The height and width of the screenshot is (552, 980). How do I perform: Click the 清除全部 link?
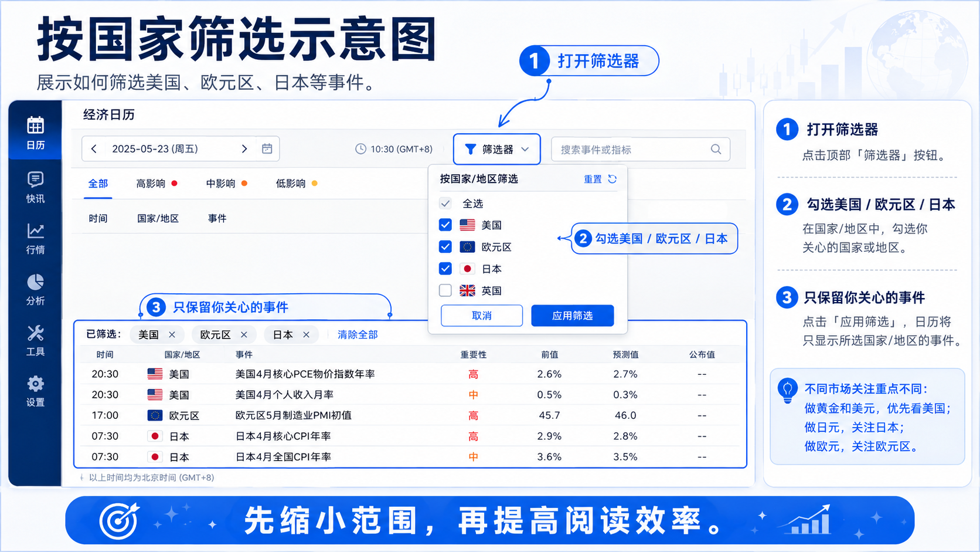pos(358,334)
